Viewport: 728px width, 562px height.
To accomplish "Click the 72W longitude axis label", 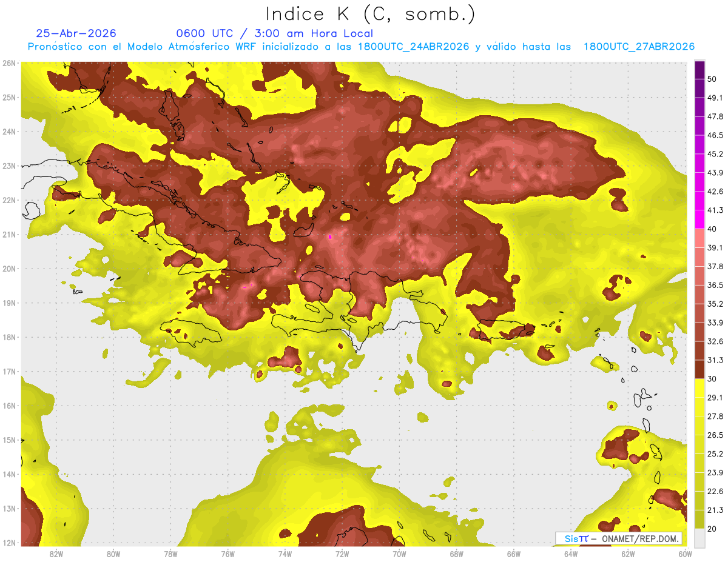I will [x=342, y=554].
